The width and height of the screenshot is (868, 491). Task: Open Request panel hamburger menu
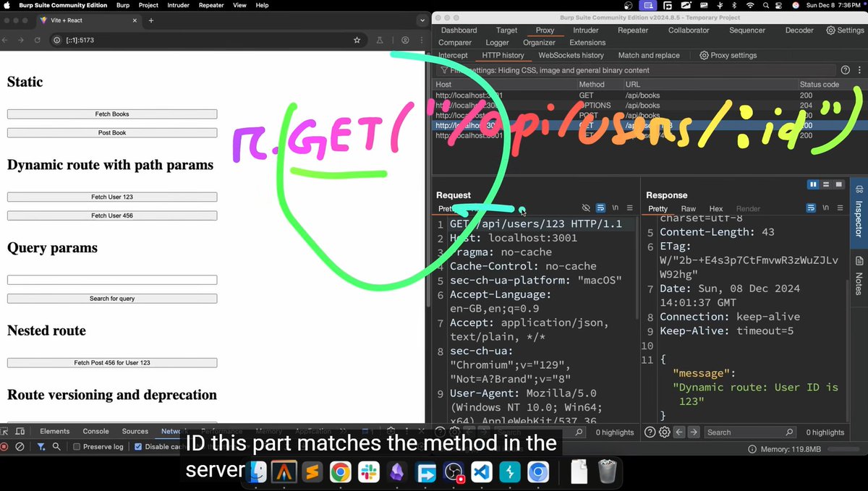630,208
